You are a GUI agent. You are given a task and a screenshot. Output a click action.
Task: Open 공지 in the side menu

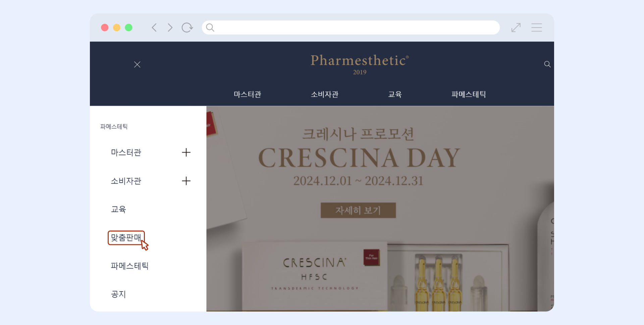118,294
